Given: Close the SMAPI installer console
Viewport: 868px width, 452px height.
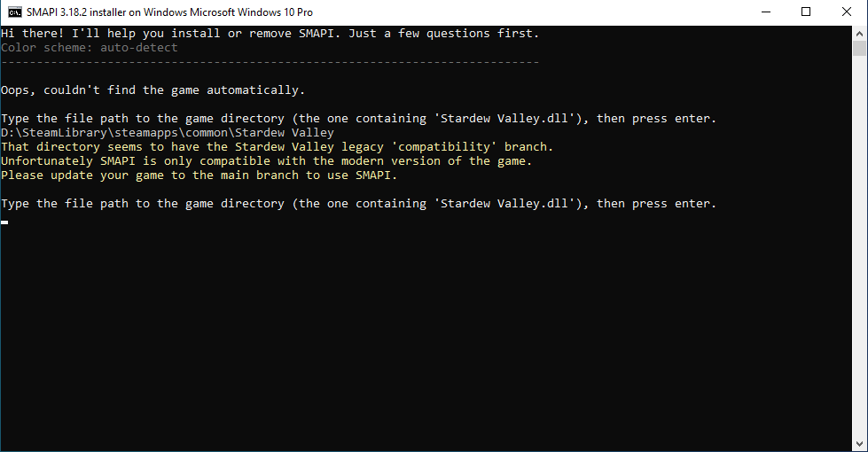Looking at the screenshot, I should (847, 12).
